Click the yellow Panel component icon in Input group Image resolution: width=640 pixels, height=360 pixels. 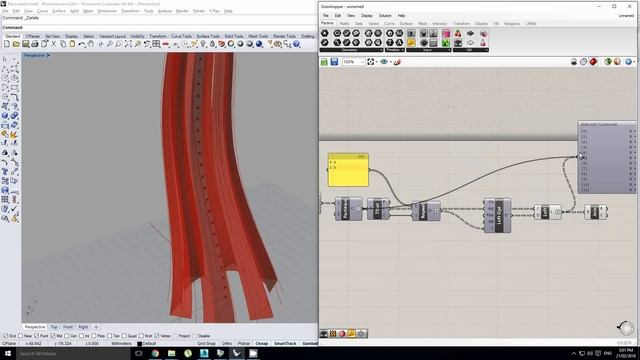(411, 42)
